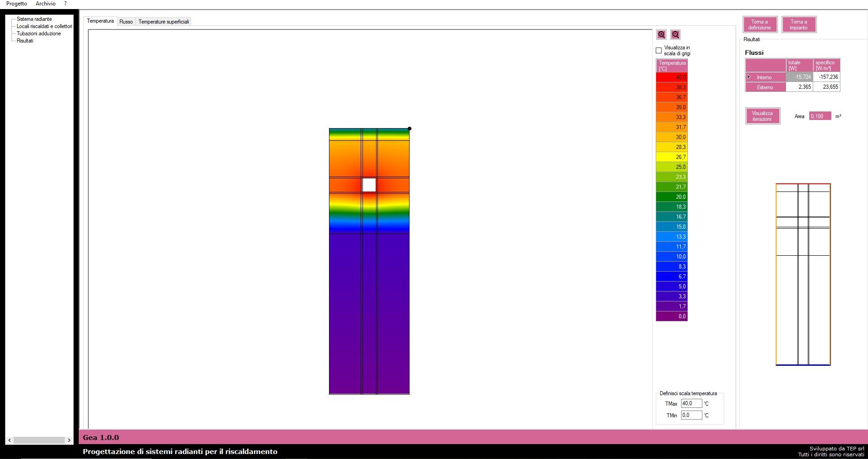Select 'Sistema radiante' in the tree
868x459 pixels.
click(34, 19)
